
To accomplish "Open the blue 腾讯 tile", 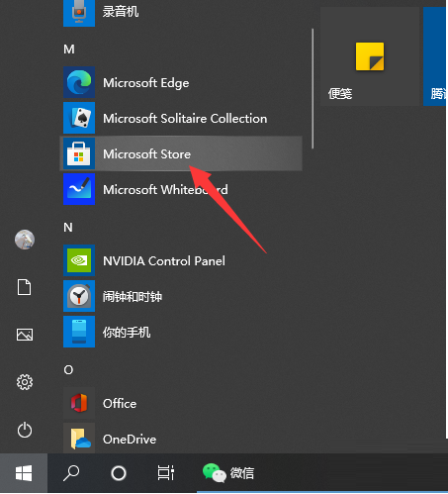I will 435,56.
